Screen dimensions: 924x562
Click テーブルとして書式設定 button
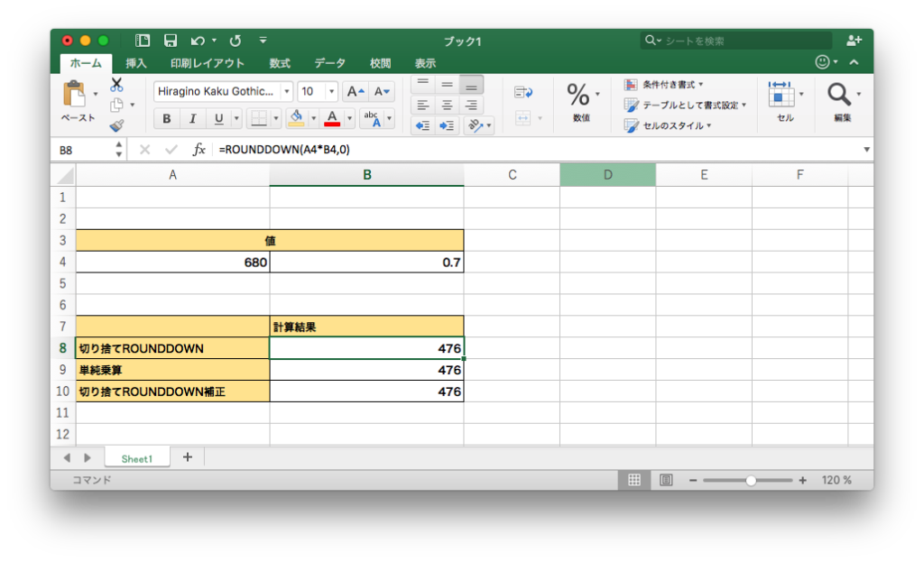684,104
